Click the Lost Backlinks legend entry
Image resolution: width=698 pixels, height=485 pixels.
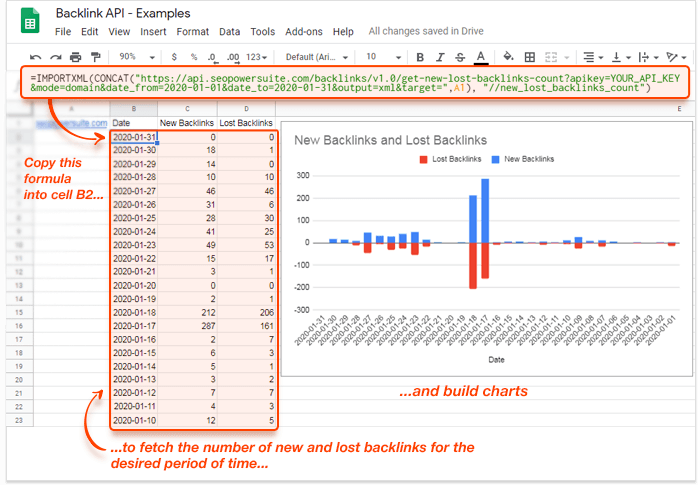click(x=450, y=159)
